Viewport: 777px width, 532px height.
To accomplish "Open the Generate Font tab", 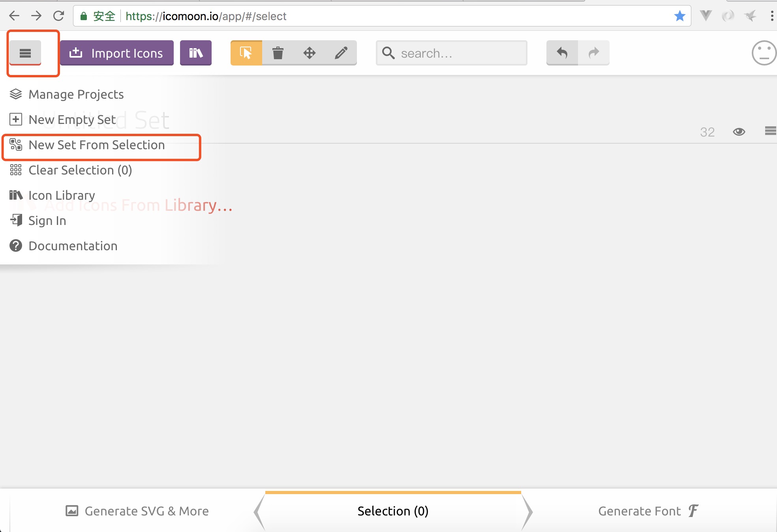I will [648, 511].
